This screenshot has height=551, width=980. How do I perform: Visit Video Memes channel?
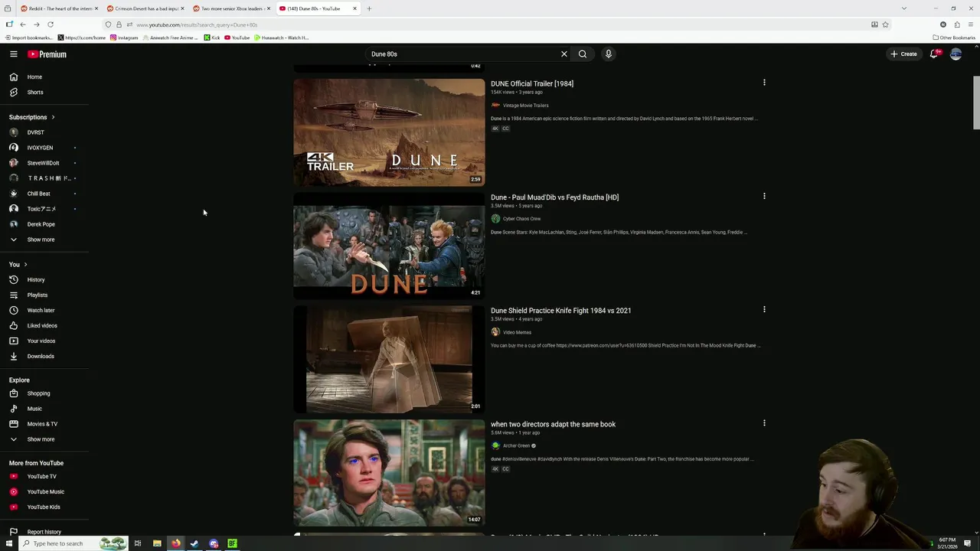(x=517, y=332)
